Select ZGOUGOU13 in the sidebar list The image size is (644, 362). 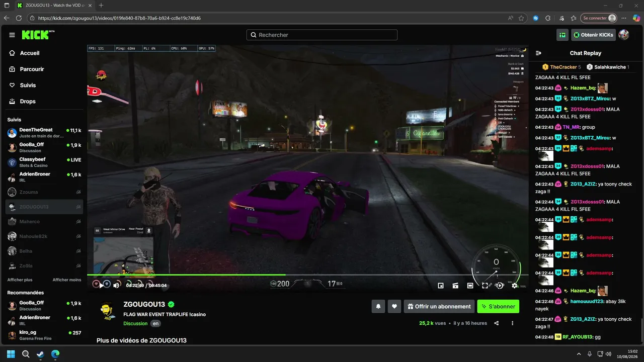pyautogui.click(x=44, y=207)
